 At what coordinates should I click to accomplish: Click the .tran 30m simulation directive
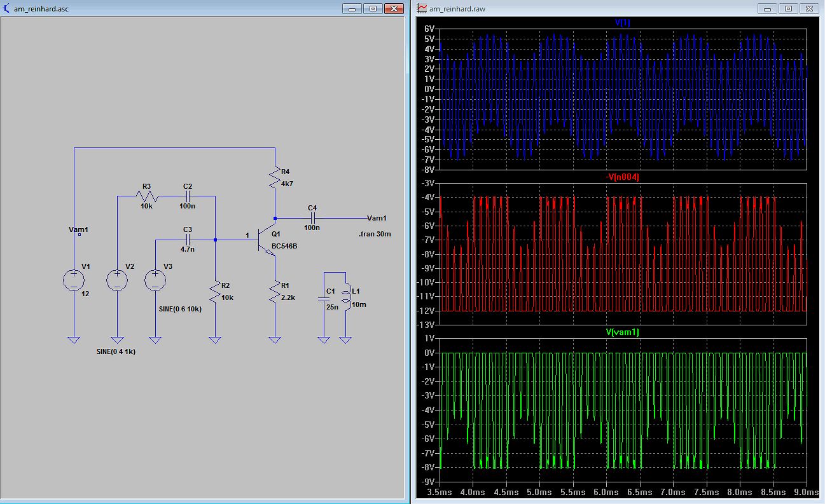(x=375, y=234)
